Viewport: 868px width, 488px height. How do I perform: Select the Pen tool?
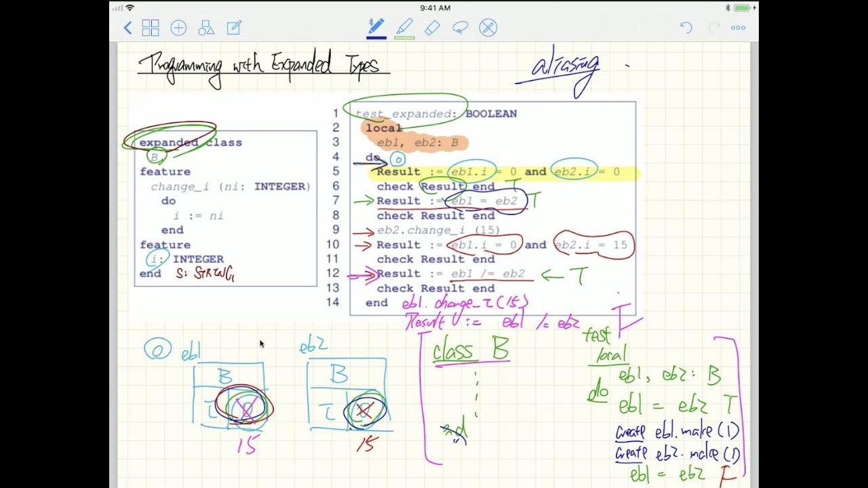[x=376, y=28]
